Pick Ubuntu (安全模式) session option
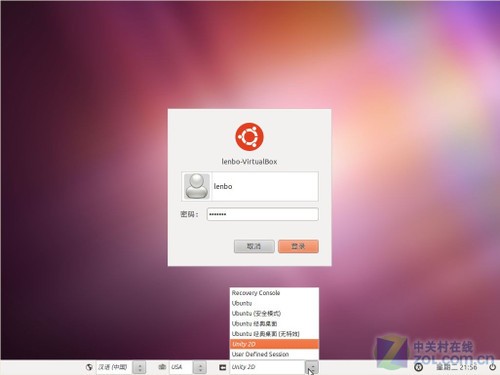The image size is (500, 375). (274, 313)
